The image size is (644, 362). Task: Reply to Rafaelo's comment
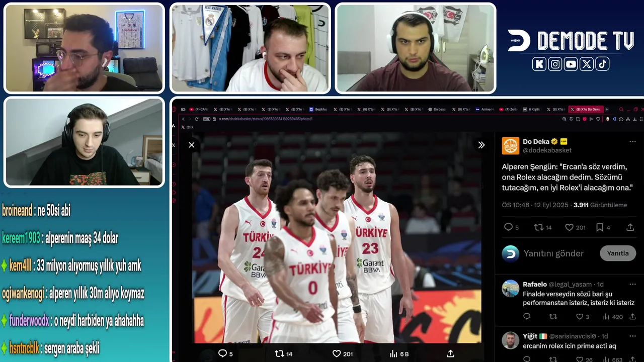[527, 317]
